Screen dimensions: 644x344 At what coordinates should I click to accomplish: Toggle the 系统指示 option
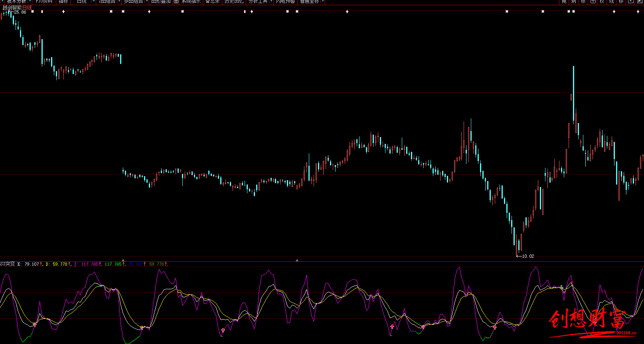[191, 2]
